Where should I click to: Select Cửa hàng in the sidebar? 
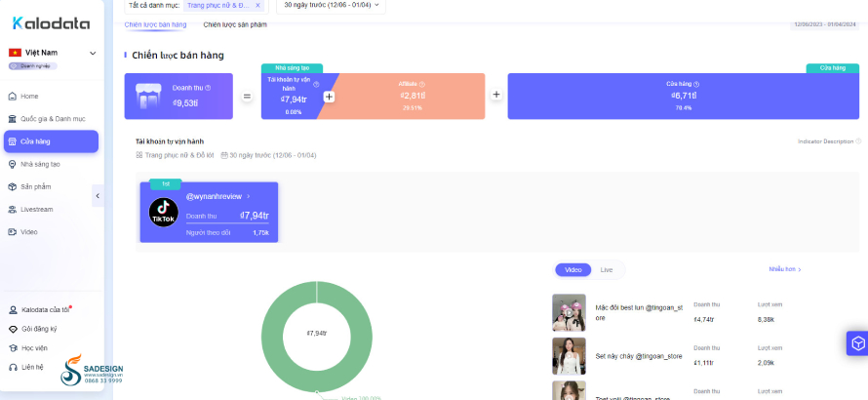pos(51,141)
